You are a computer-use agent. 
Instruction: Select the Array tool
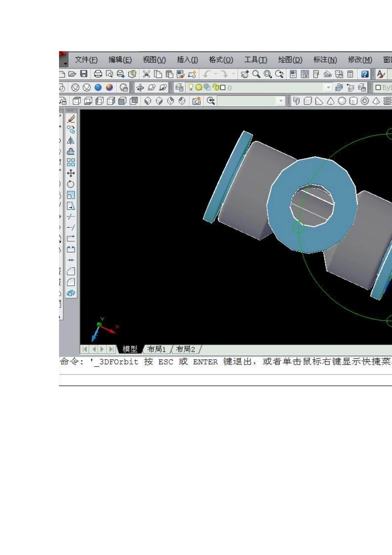(71, 162)
